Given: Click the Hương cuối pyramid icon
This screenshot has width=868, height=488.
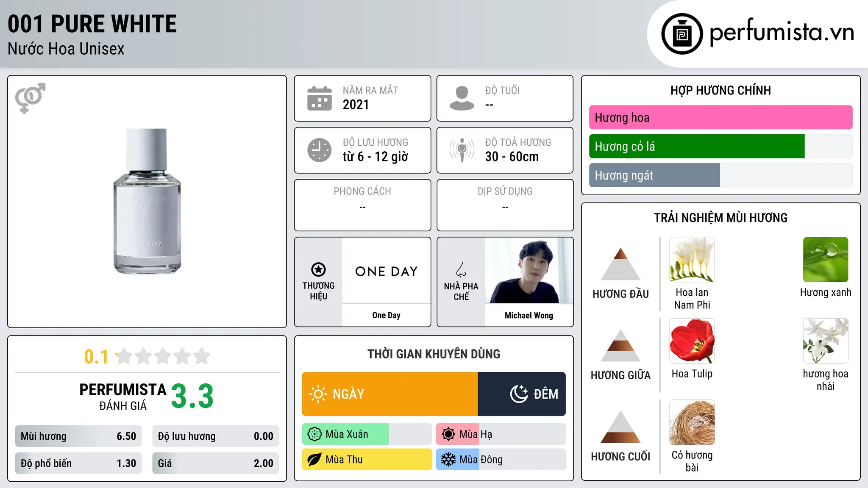Looking at the screenshot, I should coord(620,426).
